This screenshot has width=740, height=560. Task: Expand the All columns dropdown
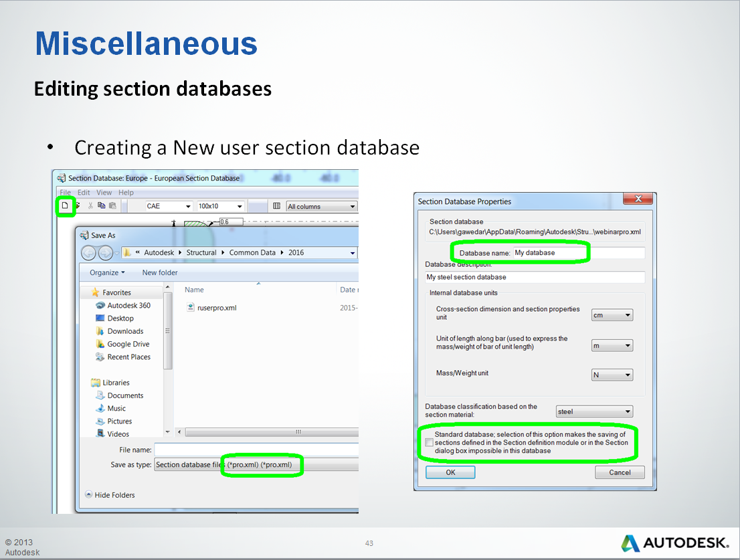(354, 205)
